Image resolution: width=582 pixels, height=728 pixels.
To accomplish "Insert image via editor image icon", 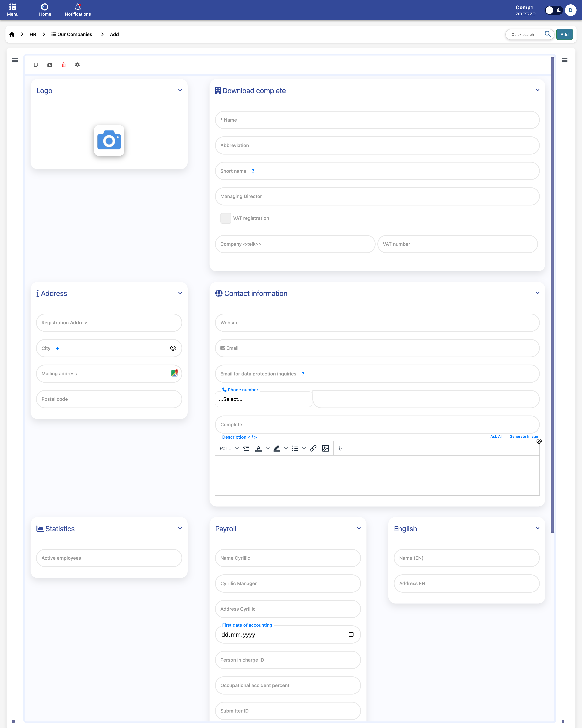I will pos(326,448).
